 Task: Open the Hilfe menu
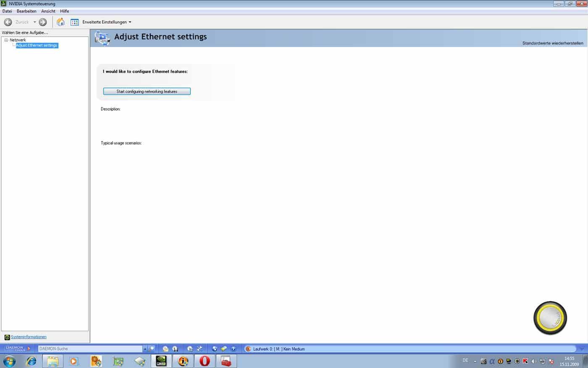click(x=65, y=11)
